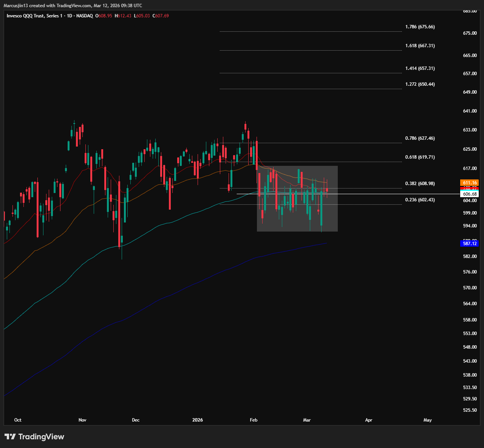Click the 558.00 price axis label
This screenshot has height=448, width=484.
470,320
